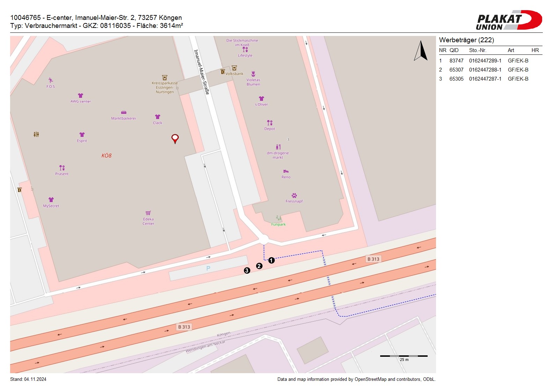Click the Plakat Union logo
The width and height of the screenshot is (554, 392).
click(x=509, y=20)
